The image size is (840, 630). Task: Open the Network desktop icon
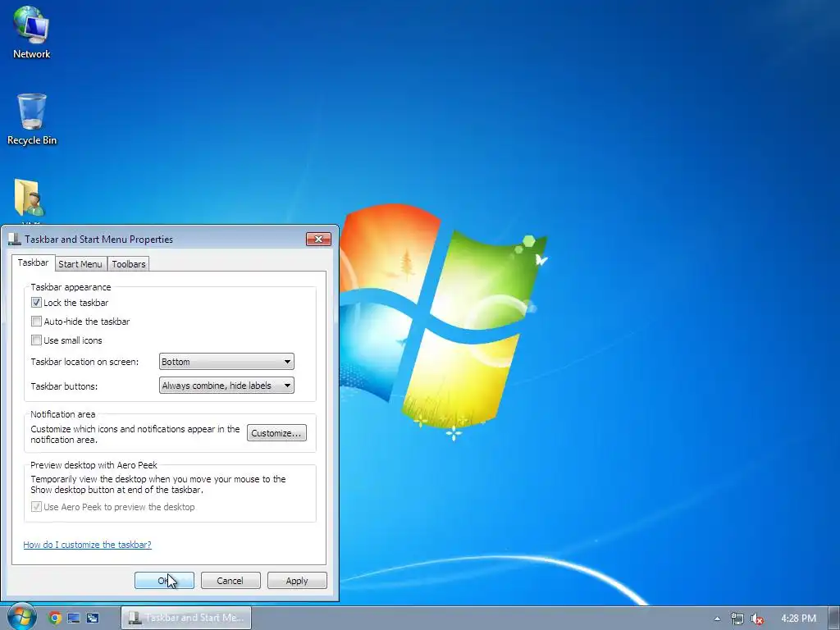point(32,32)
